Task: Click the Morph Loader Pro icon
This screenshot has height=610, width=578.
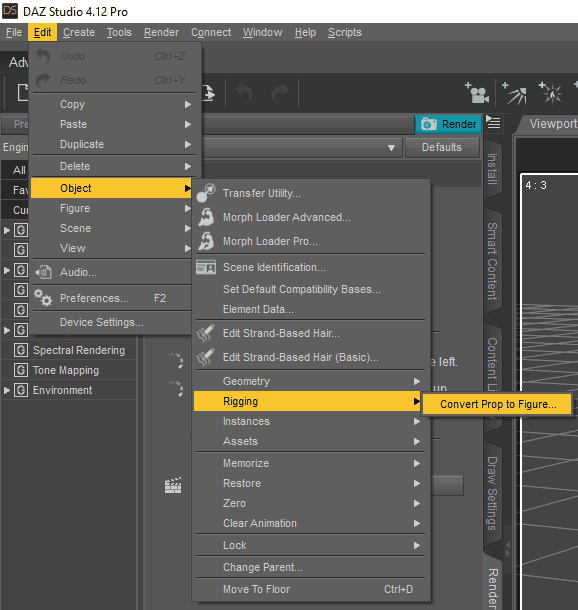Action: pos(206,241)
